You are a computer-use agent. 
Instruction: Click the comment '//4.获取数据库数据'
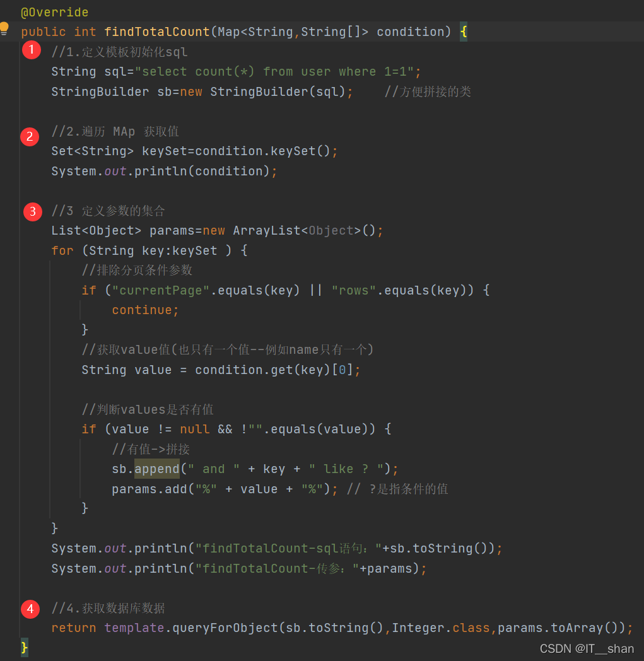click(x=108, y=609)
